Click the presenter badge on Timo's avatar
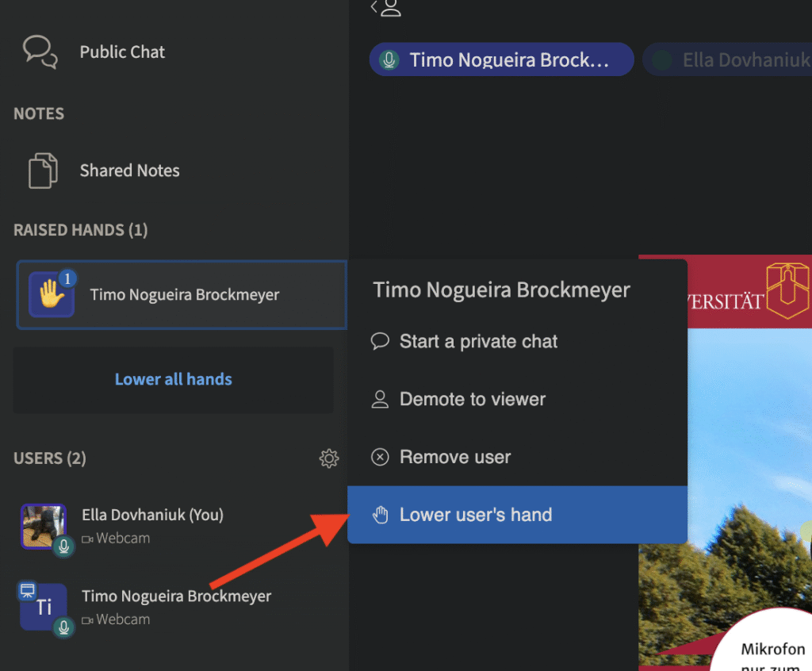 [x=27, y=590]
